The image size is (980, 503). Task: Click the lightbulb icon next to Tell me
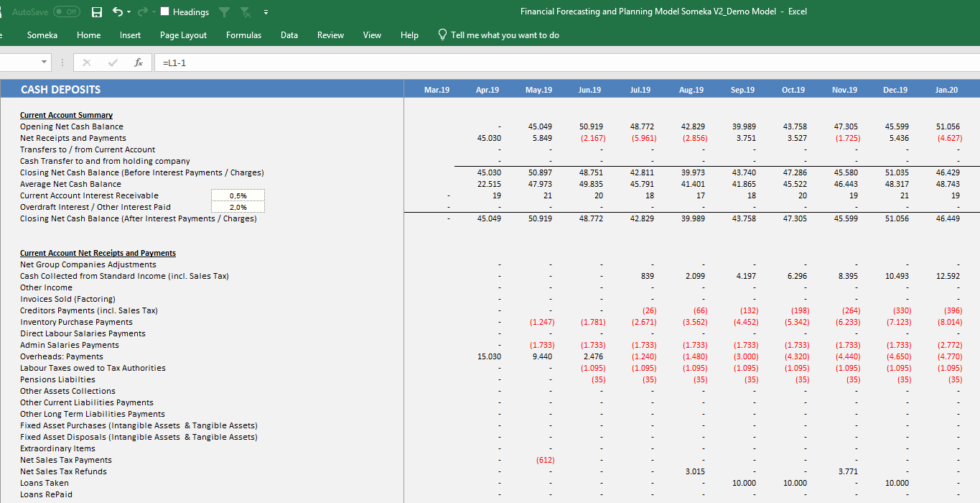click(442, 34)
